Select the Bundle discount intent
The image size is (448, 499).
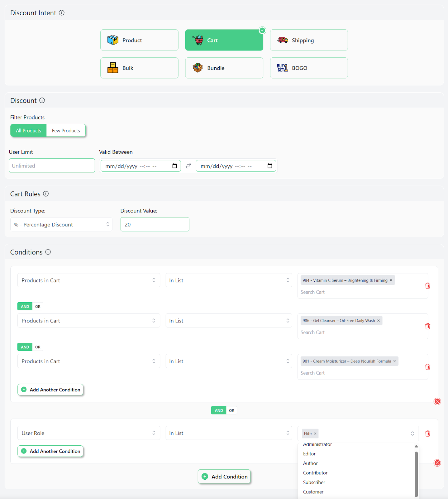click(224, 68)
